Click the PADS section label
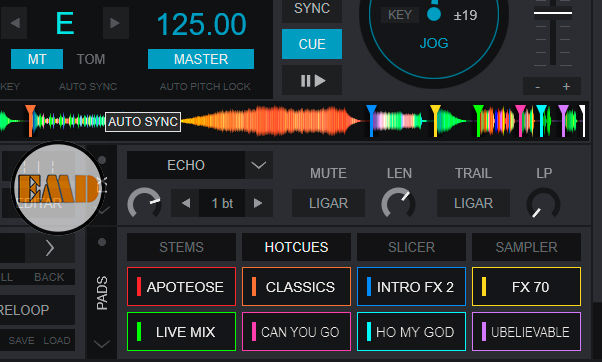The image size is (602, 362). pyautogui.click(x=102, y=293)
